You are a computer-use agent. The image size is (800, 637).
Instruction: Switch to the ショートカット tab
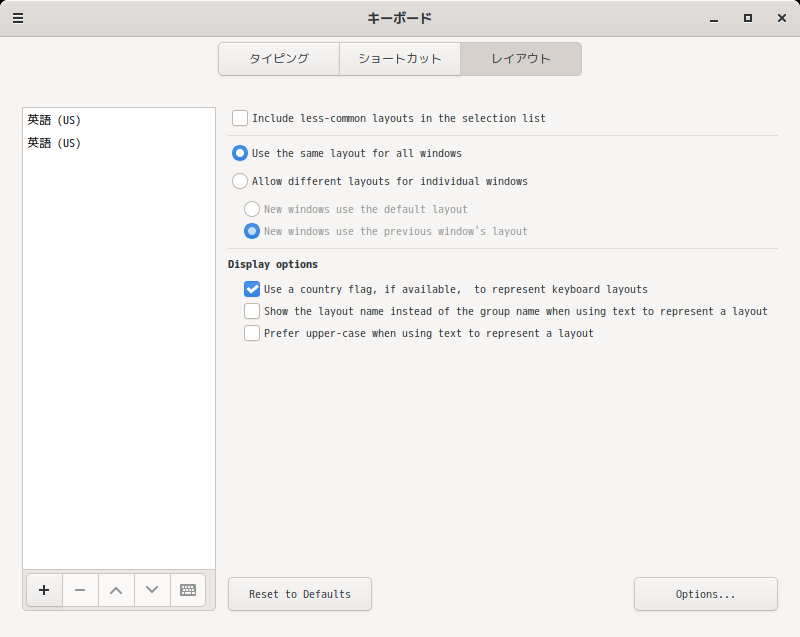pyautogui.click(x=400, y=59)
